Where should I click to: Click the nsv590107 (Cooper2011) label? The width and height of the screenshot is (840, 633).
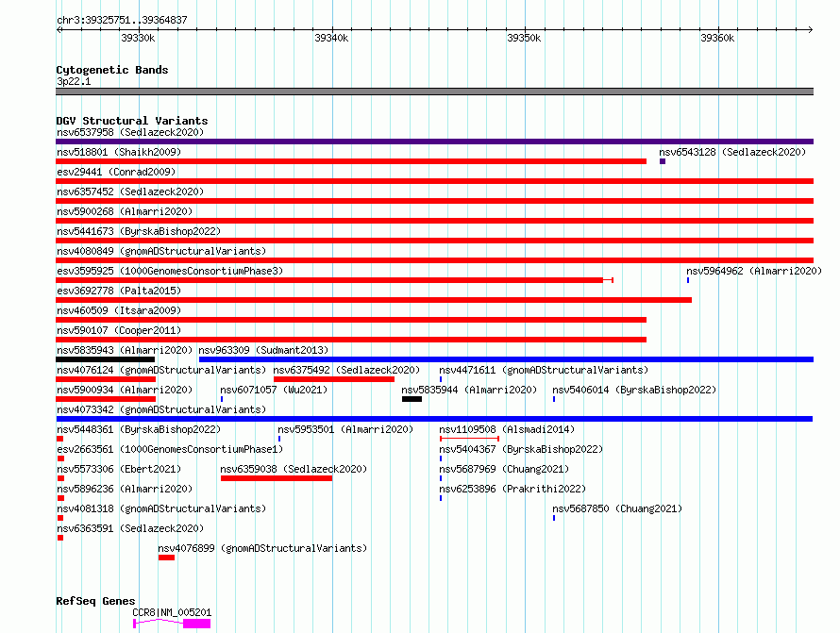tap(119, 330)
